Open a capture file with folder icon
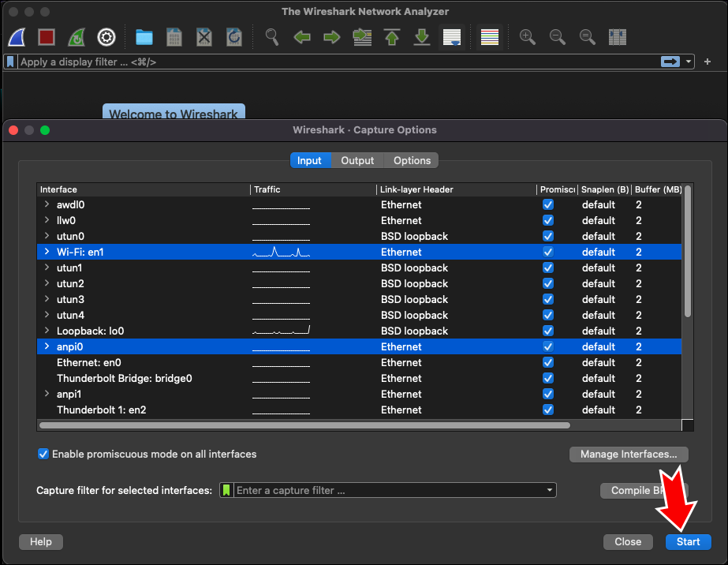This screenshot has width=728, height=565. click(x=144, y=37)
